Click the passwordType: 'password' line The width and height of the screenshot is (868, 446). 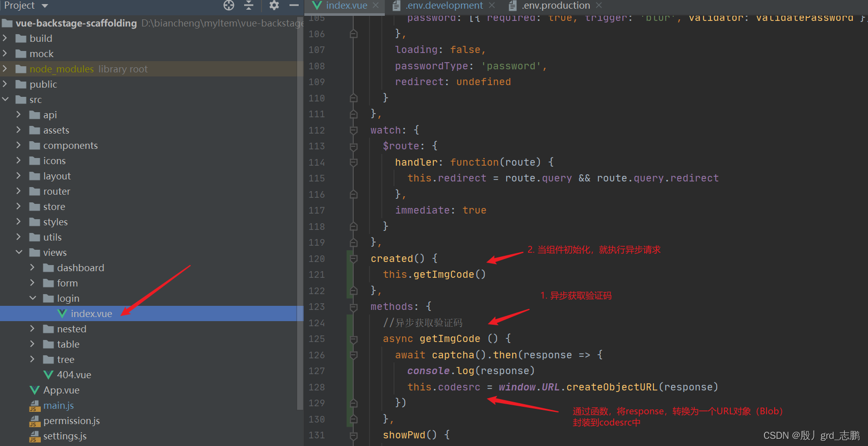click(x=470, y=66)
